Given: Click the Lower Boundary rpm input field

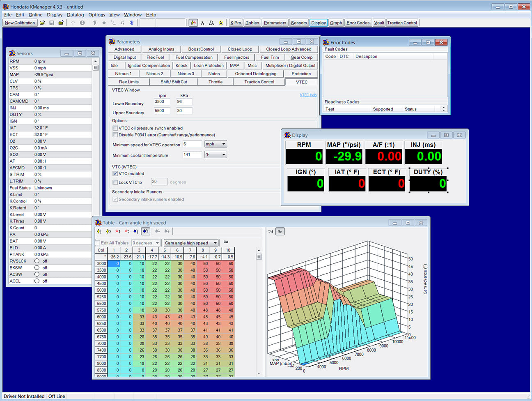Looking at the screenshot, I should [x=162, y=102].
